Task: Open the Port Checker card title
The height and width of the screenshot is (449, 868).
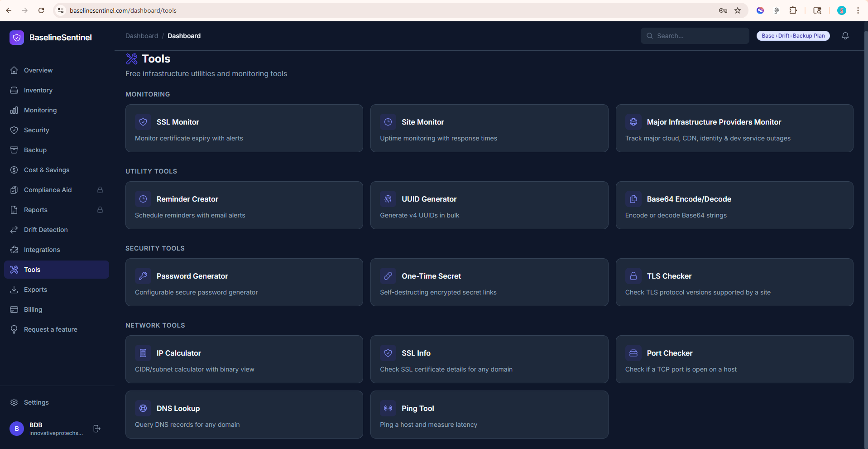Action: click(x=670, y=353)
